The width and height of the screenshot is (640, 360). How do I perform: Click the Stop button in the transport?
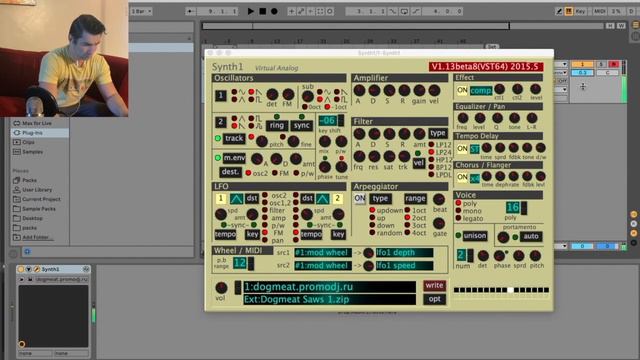(x=263, y=11)
